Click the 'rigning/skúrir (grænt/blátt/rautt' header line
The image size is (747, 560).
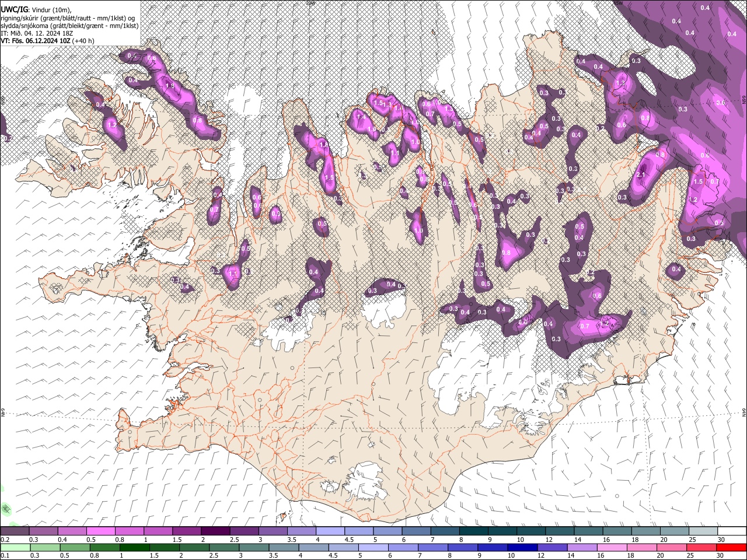[x=68, y=18]
